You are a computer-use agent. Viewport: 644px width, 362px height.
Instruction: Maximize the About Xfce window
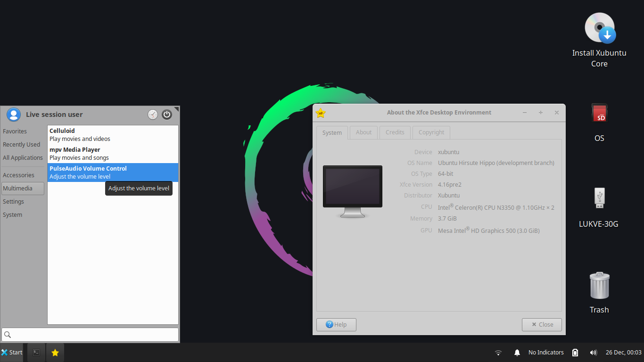pyautogui.click(x=541, y=113)
